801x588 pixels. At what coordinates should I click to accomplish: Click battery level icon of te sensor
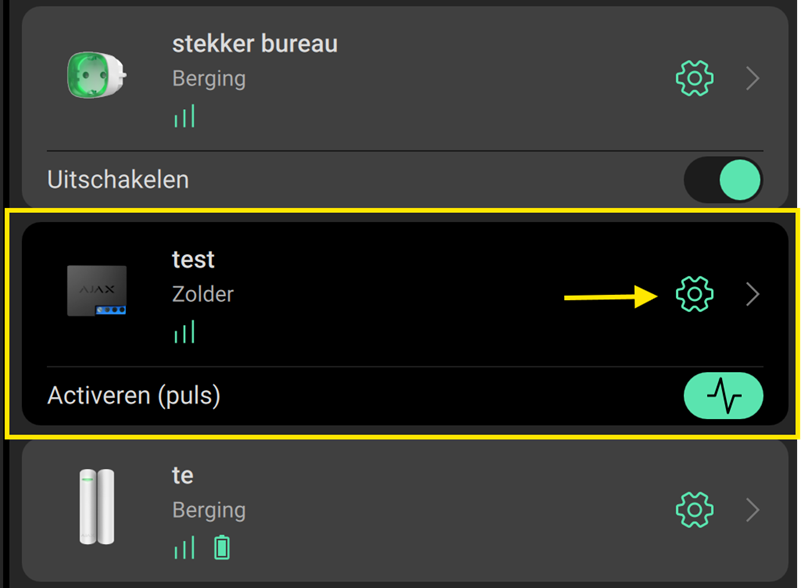pos(222,547)
